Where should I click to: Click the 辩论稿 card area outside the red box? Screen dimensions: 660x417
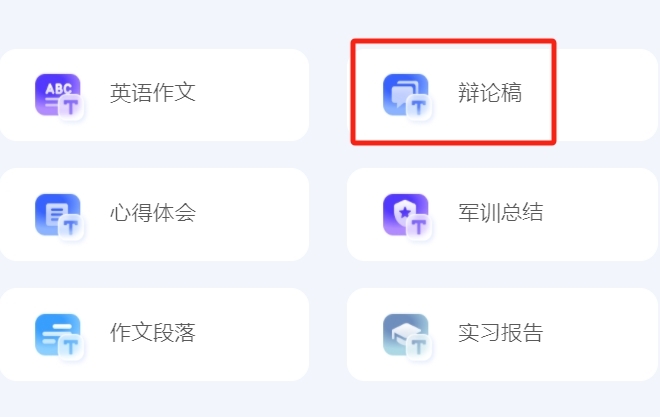[606, 95]
